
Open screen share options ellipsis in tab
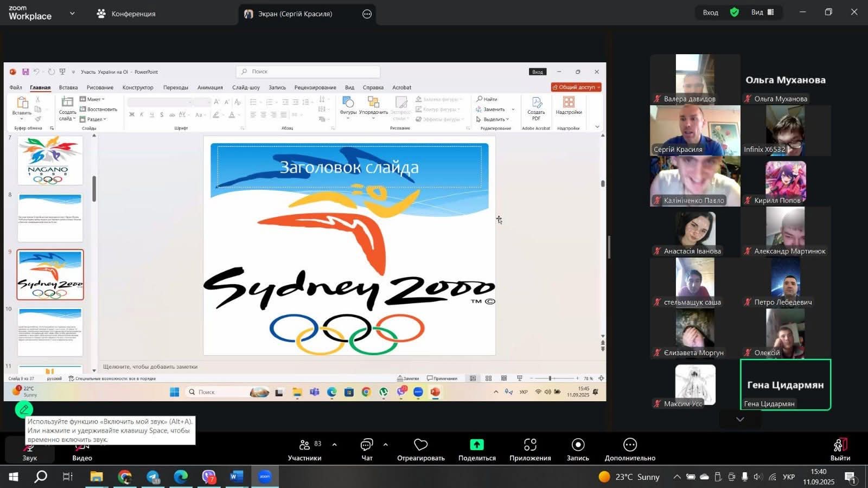[x=367, y=14]
